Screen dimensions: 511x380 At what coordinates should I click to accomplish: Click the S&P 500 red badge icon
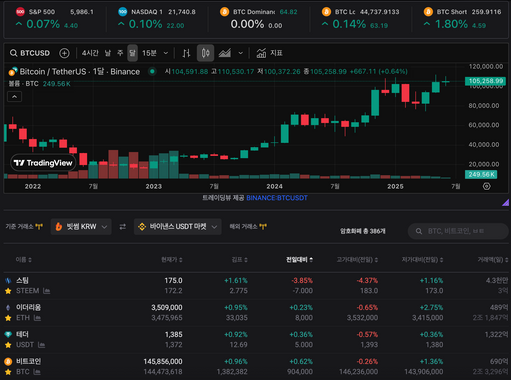click(x=20, y=12)
